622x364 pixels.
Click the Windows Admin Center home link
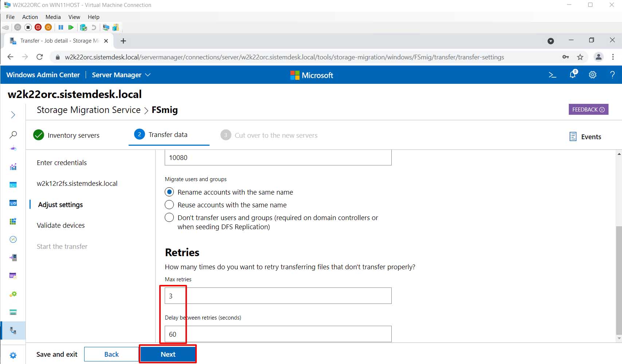click(x=43, y=75)
